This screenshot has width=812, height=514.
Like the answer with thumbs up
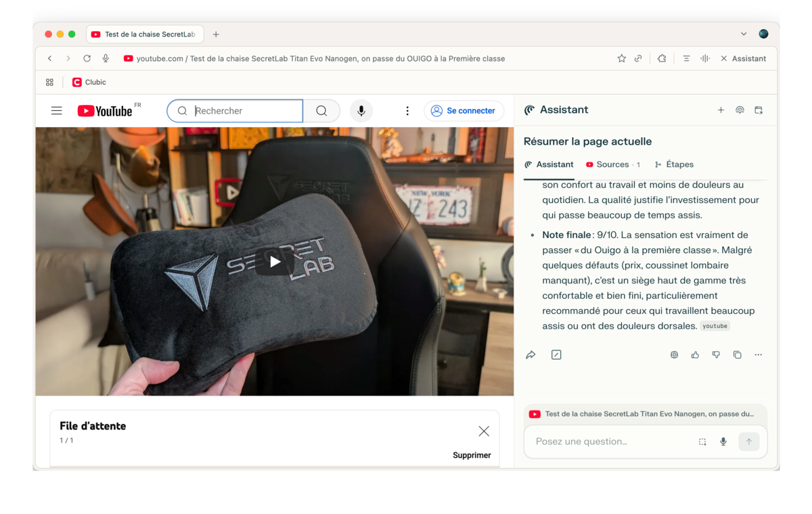[x=695, y=355]
